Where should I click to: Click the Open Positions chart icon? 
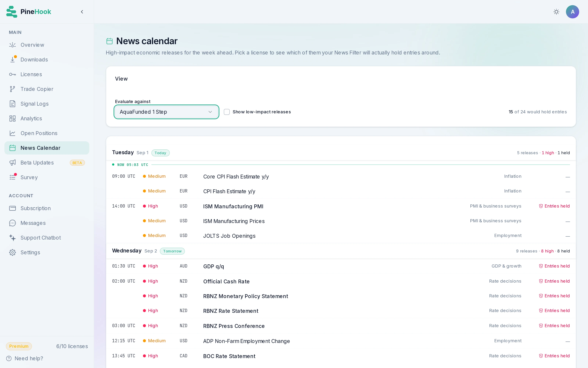pyautogui.click(x=12, y=133)
